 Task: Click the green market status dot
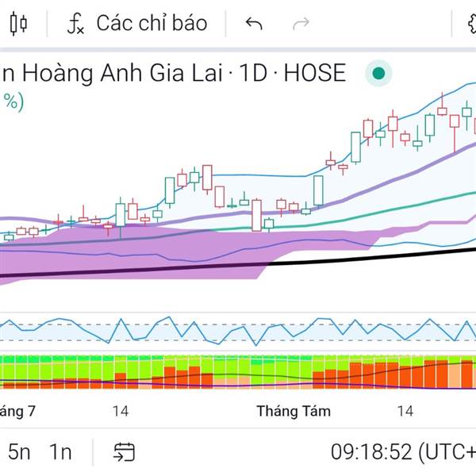[x=378, y=73]
